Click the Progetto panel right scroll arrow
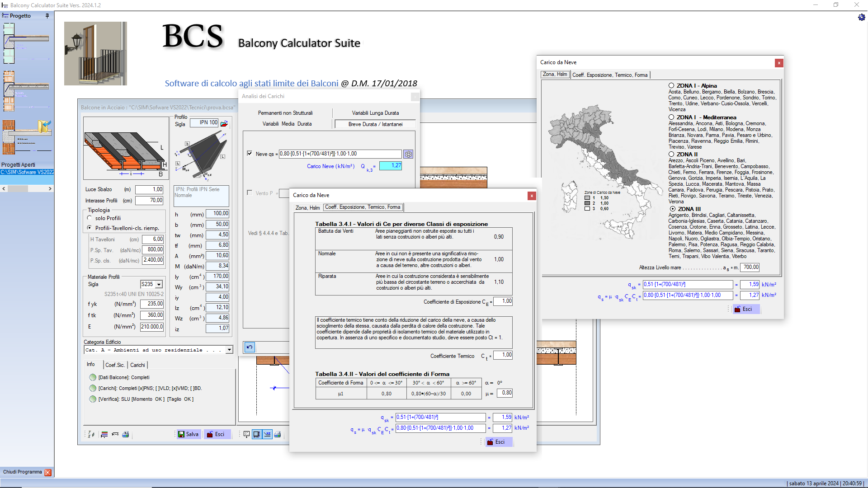This screenshot has width=868, height=488. click(50, 189)
